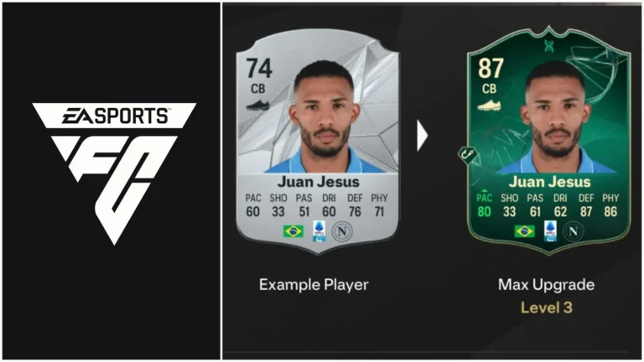Click the black boot icon on silver card
The image size is (644, 362).
[x=258, y=105]
